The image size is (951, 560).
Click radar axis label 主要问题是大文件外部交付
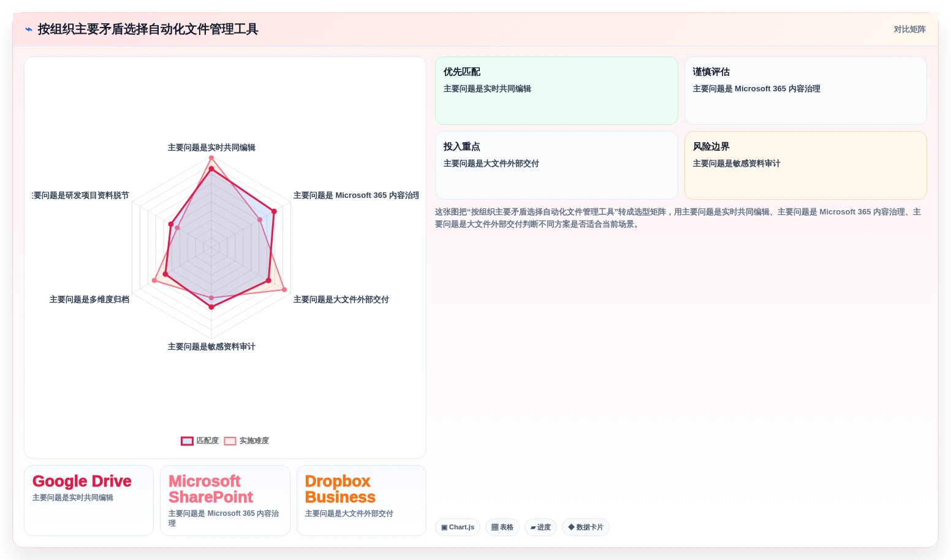pyautogui.click(x=341, y=300)
